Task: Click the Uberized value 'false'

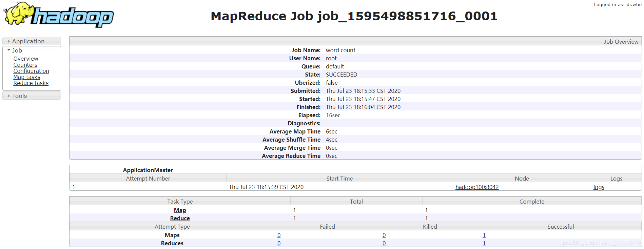Action: pyautogui.click(x=332, y=83)
